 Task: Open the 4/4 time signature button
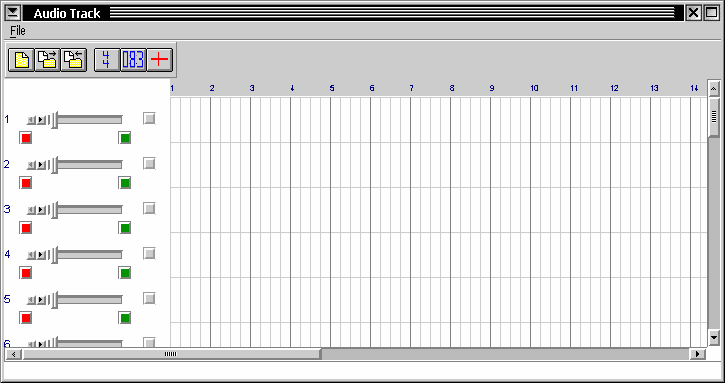[x=107, y=60]
